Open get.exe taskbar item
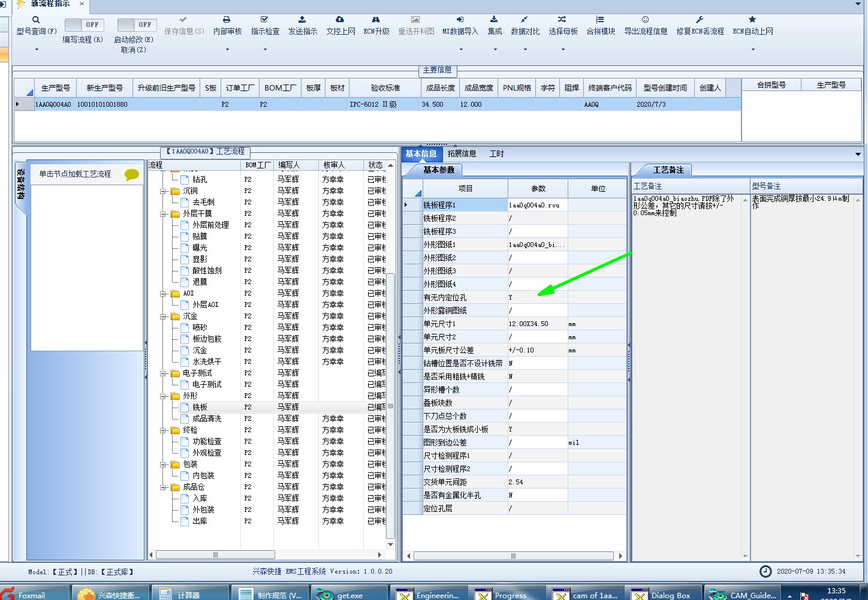 click(351, 595)
